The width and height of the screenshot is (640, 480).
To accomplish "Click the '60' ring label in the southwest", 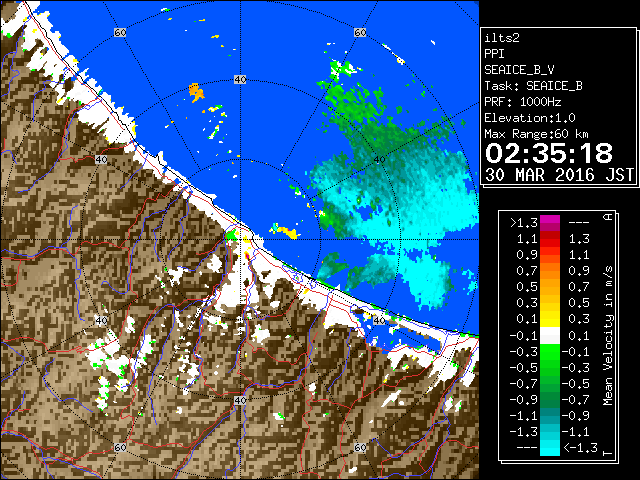I will click(120, 447).
